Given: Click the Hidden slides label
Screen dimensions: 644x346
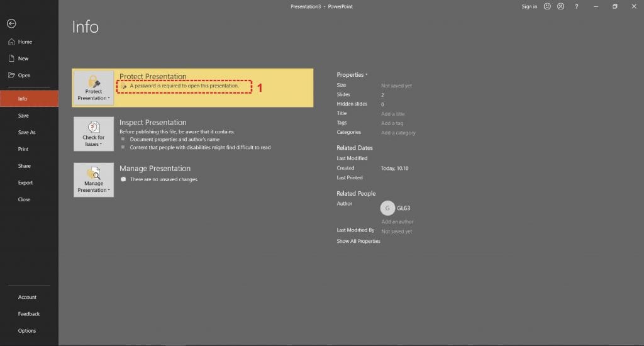Looking at the screenshot, I should pos(352,104).
